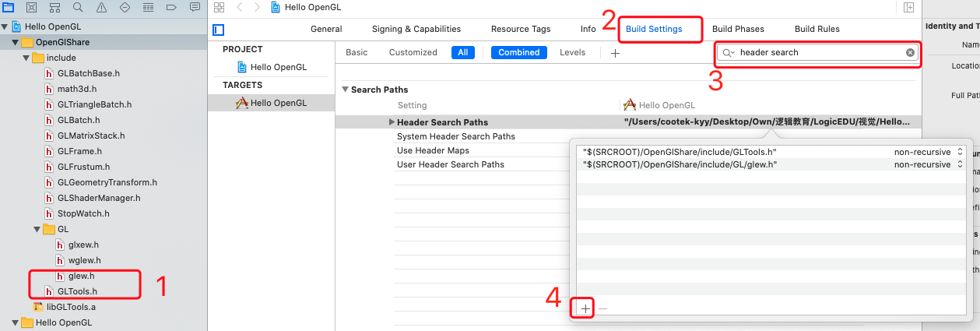Select wglew.h file

79,260
